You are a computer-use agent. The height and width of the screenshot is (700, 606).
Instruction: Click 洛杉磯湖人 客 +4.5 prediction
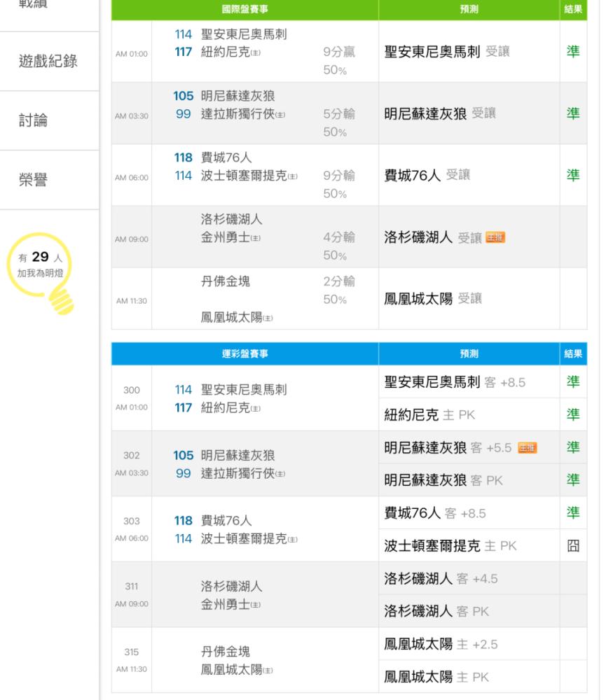(x=441, y=579)
